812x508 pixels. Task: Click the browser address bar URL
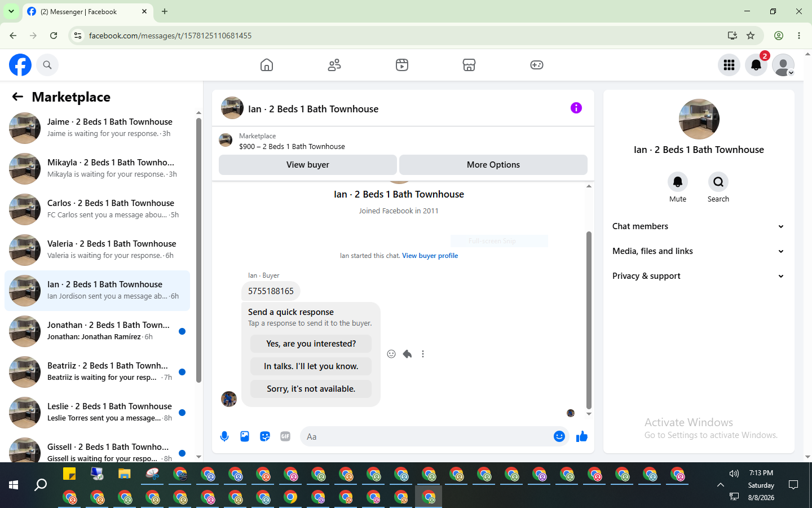pyautogui.click(x=170, y=36)
